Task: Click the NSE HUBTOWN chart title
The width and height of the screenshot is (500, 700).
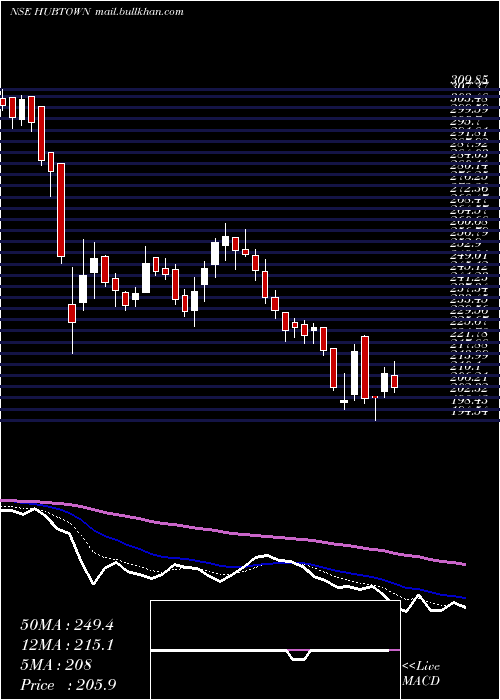Action: click(51, 12)
